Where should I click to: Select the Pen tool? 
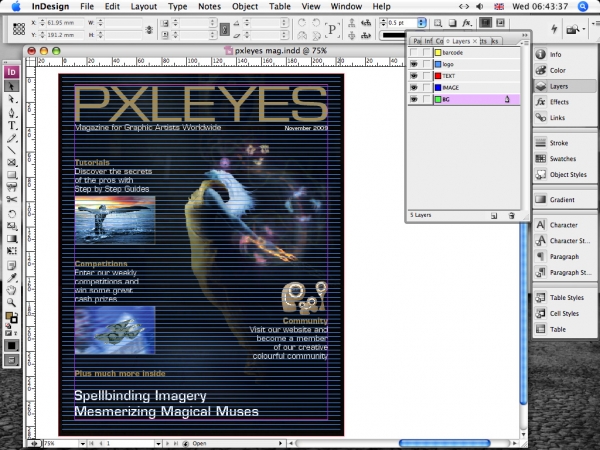[x=11, y=112]
